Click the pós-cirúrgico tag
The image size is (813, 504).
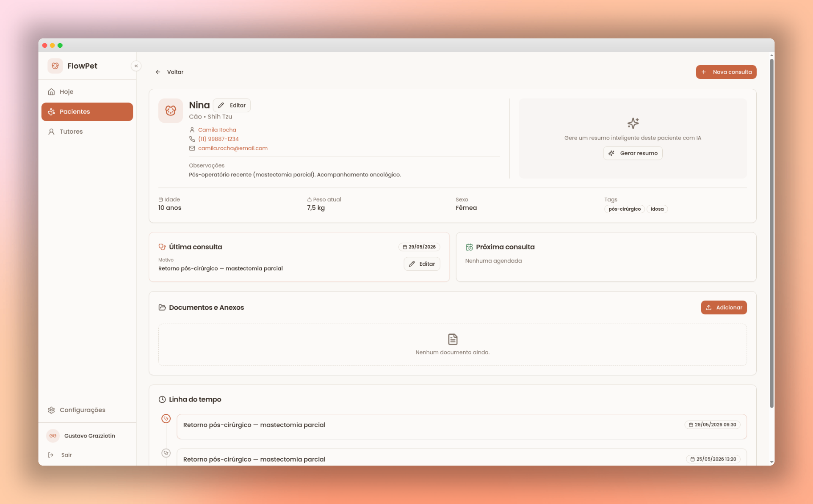click(x=625, y=209)
